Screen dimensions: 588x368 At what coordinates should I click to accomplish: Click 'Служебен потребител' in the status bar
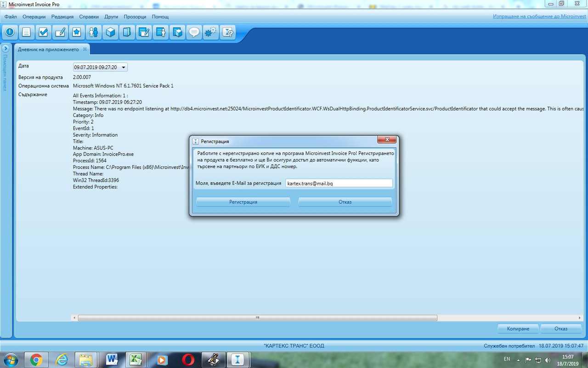coord(509,345)
